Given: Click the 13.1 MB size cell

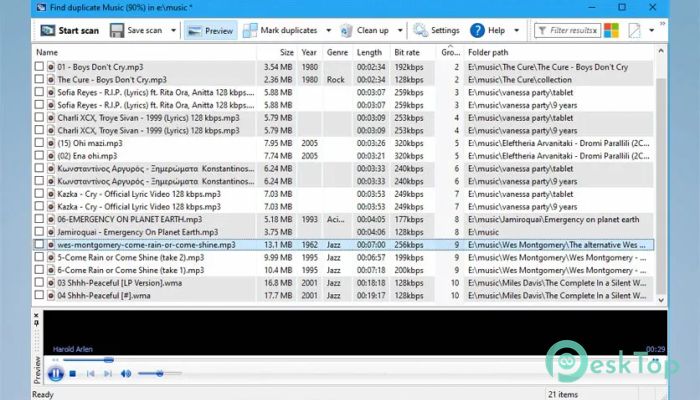Looking at the screenshot, I should pos(278,245).
